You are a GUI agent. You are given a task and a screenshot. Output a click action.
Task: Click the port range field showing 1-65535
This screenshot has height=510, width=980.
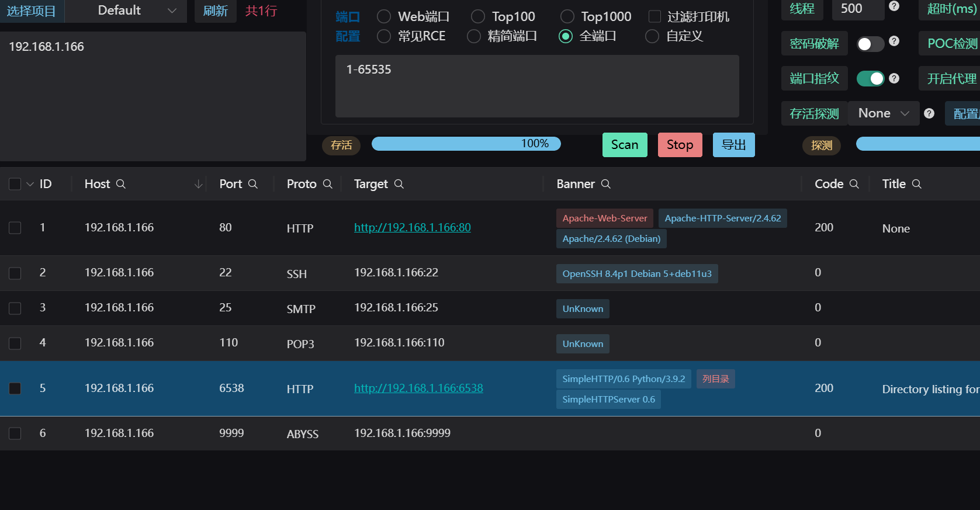537,86
